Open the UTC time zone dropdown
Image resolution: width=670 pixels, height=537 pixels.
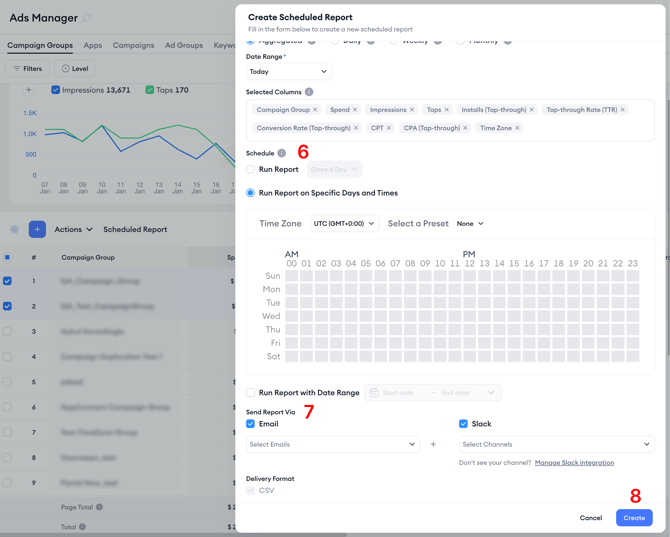click(x=343, y=224)
